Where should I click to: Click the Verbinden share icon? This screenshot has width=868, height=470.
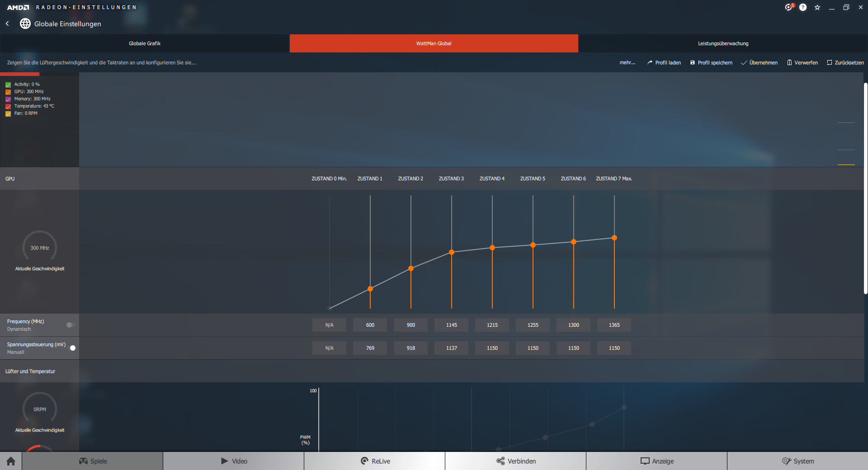(500, 461)
